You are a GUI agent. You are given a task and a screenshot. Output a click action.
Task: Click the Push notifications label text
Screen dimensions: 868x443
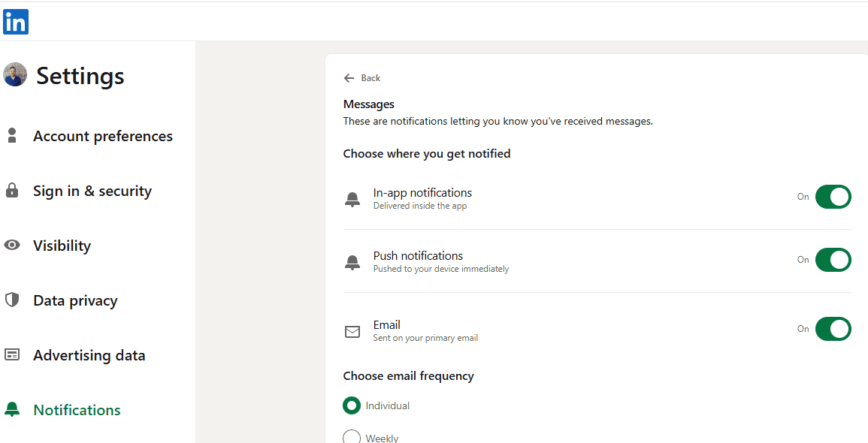[418, 256]
